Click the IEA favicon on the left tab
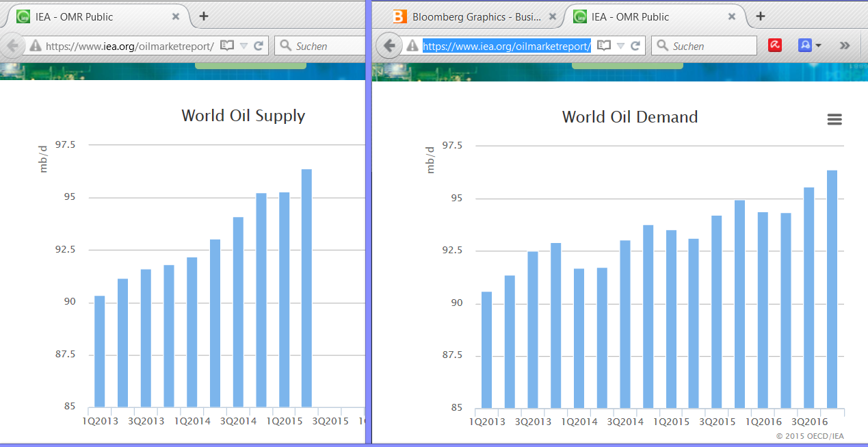The width and height of the screenshot is (868, 447). (x=23, y=16)
